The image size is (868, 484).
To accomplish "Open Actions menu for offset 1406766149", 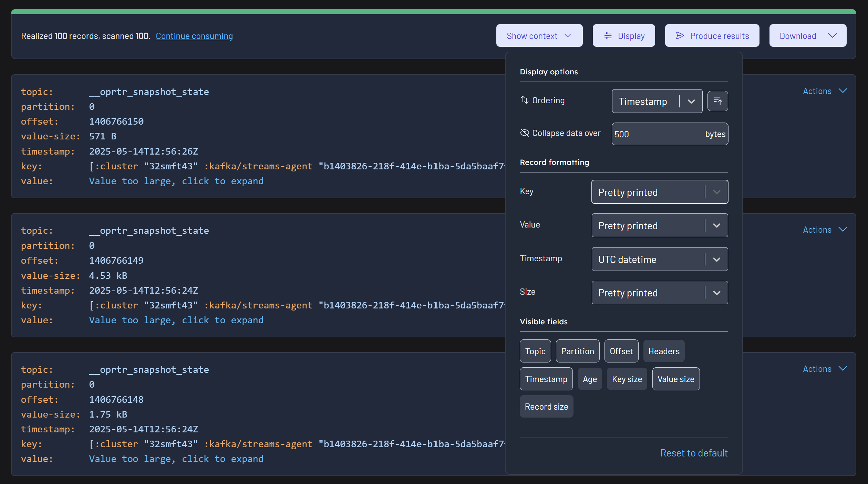I will (x=825, y=230).
